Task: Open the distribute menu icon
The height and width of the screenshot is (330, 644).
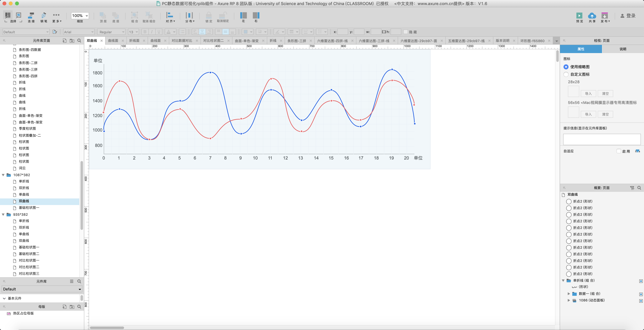Action: tap(189, 16)
